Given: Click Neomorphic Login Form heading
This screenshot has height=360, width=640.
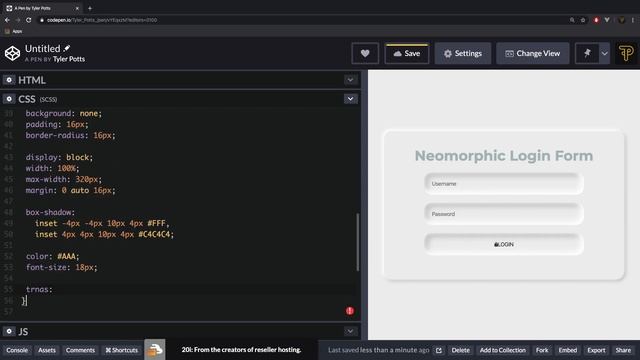Looking at the screenshot, I should tap(504, 156).
